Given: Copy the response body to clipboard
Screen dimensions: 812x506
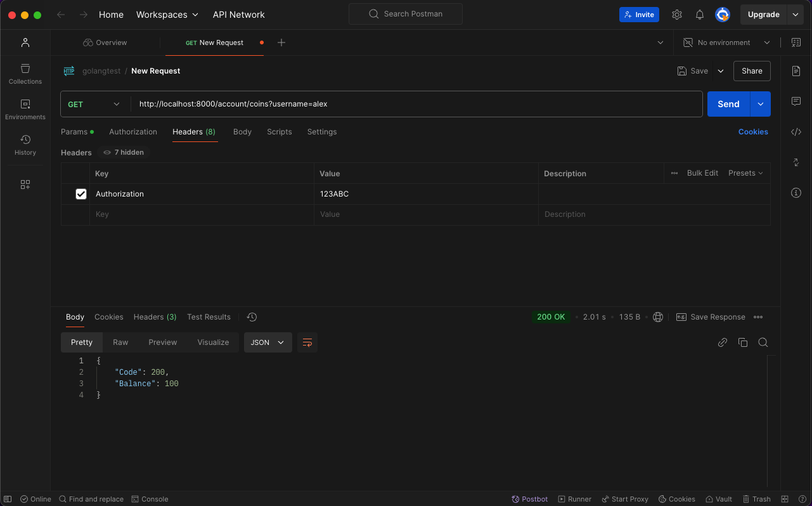Looking at the screenshot, I should (743, 342).
